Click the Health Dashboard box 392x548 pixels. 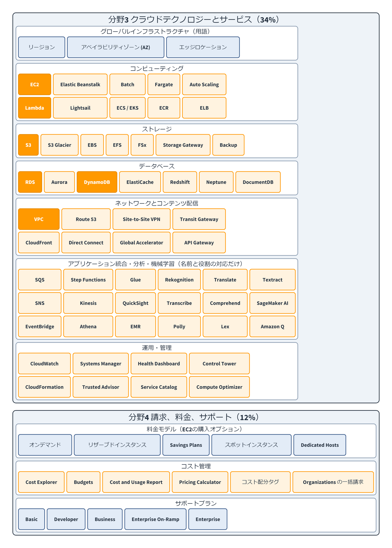pyautogui.click(x=159, y=364)
